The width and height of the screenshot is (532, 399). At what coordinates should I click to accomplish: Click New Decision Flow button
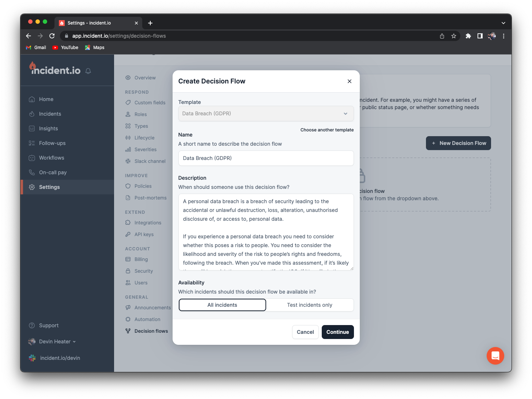(458, 143)
